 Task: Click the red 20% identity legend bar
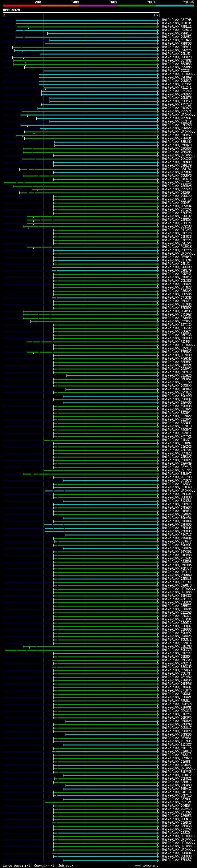pyautogui.click(x=22, y=6)
